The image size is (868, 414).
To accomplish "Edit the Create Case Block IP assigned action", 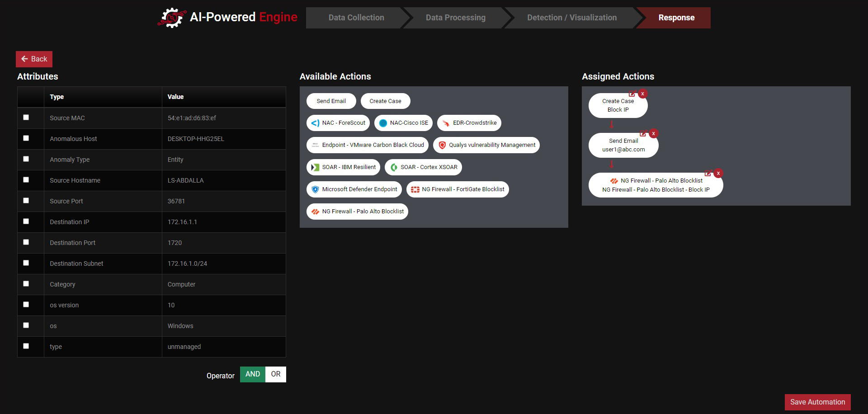I will (x=632, y=94).
